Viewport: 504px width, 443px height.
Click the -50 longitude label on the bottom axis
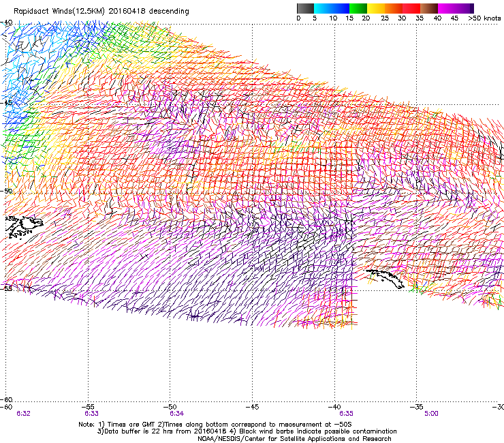(x=170, y=407)
